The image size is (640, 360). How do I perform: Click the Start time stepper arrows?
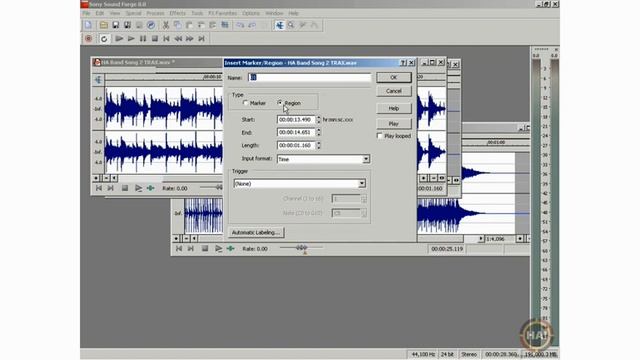tap(319, 119)
